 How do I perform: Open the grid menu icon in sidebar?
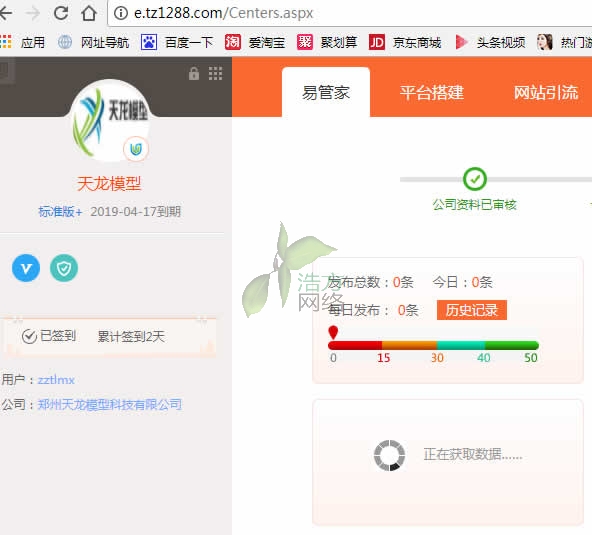tap(216, 74)
